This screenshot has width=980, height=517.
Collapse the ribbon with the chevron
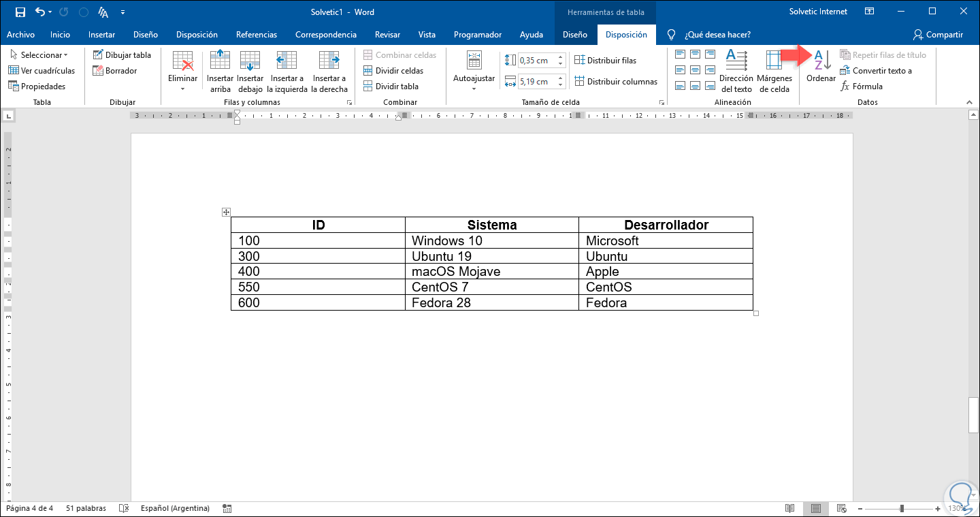coord(969,102)
